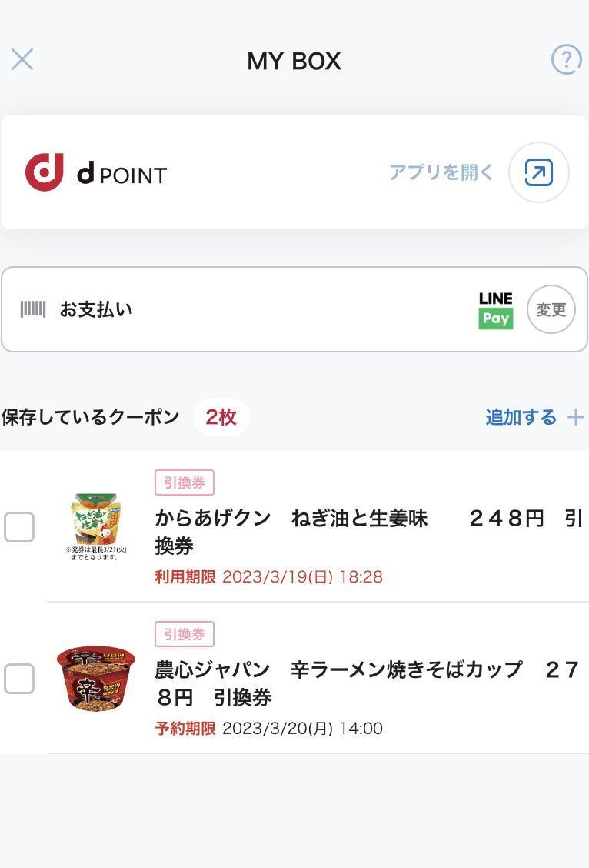Check the 辛ラーメン焼きそば coupon checkbox
Image resolution: width=589 pixels, height=868 pixels.
19,679
